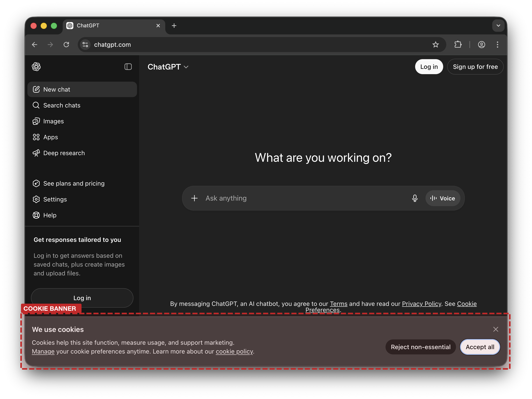This screenshot has height=399, width=532.
Task: Open the Apps section
Action: point(82,137)
